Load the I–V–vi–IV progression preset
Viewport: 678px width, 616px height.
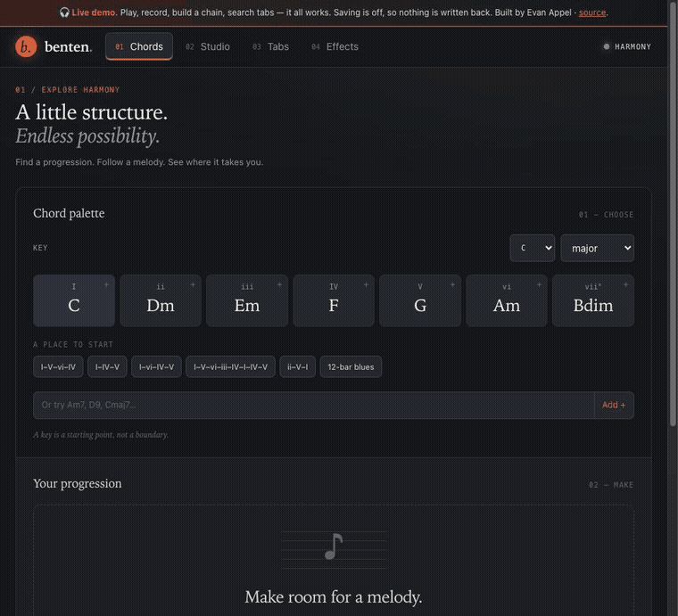pos(58,366)
